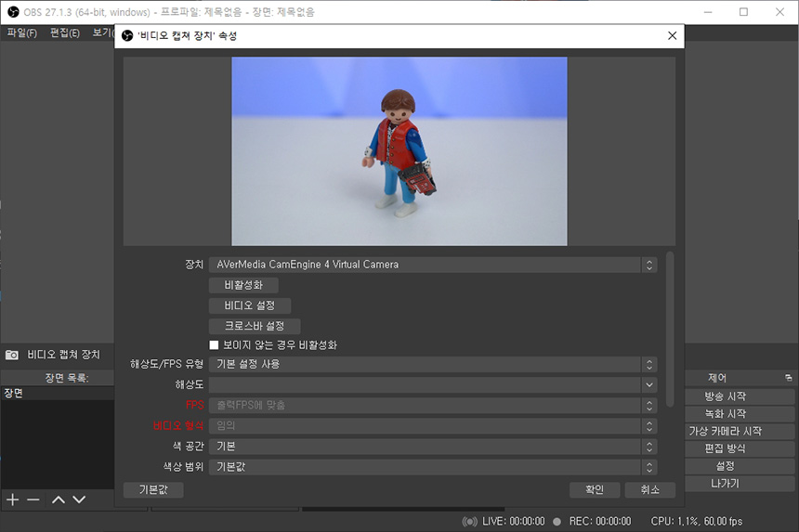Click 방송 시작 in main window
799x532 pixels.
(740, 396)
